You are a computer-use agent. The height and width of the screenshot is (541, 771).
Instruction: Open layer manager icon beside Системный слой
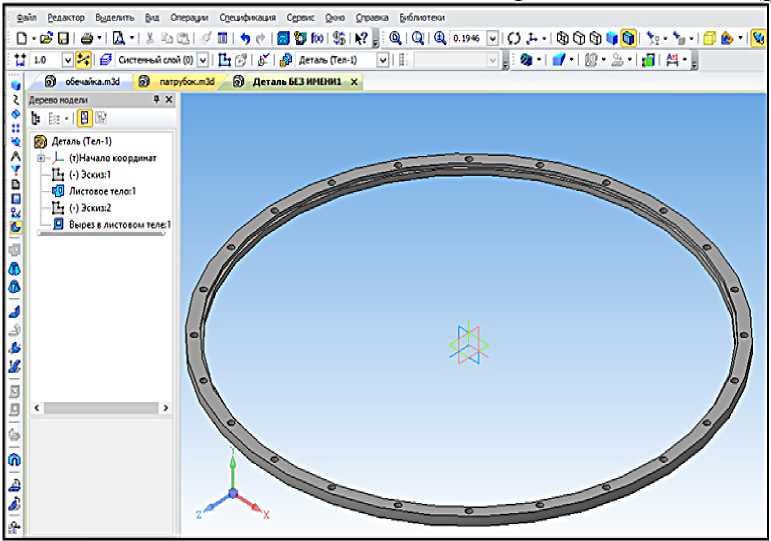[x=106, y=60]
